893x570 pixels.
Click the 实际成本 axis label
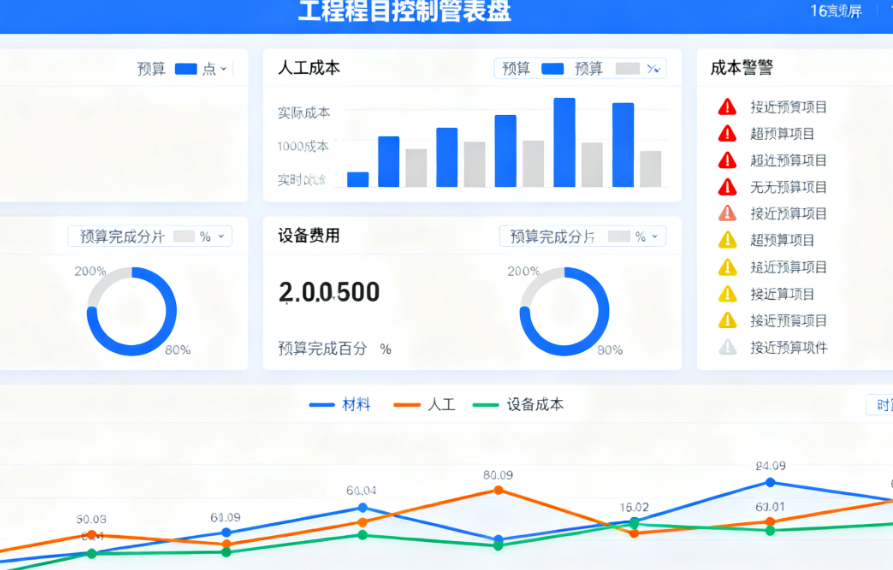[304, 113]
